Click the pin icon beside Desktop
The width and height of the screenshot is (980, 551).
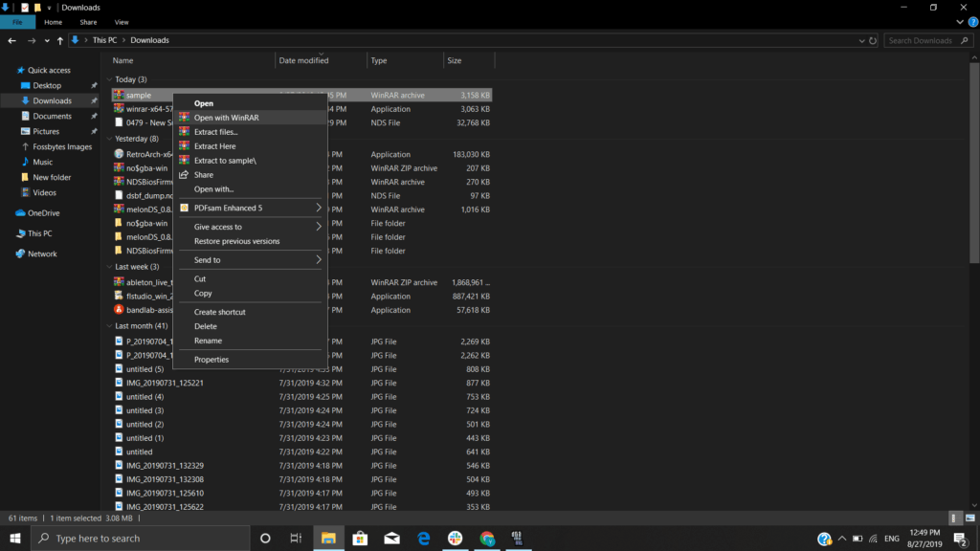pyautogui.click(x=96, y=85)
